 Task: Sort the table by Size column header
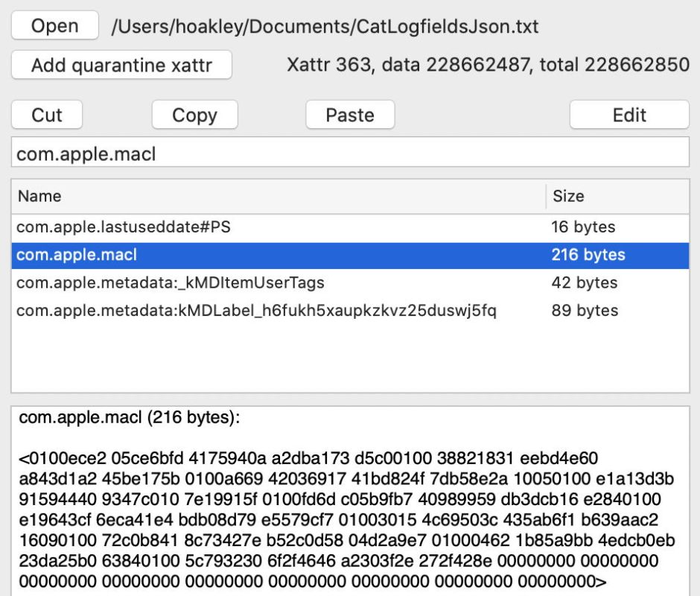tap(617, 197)
